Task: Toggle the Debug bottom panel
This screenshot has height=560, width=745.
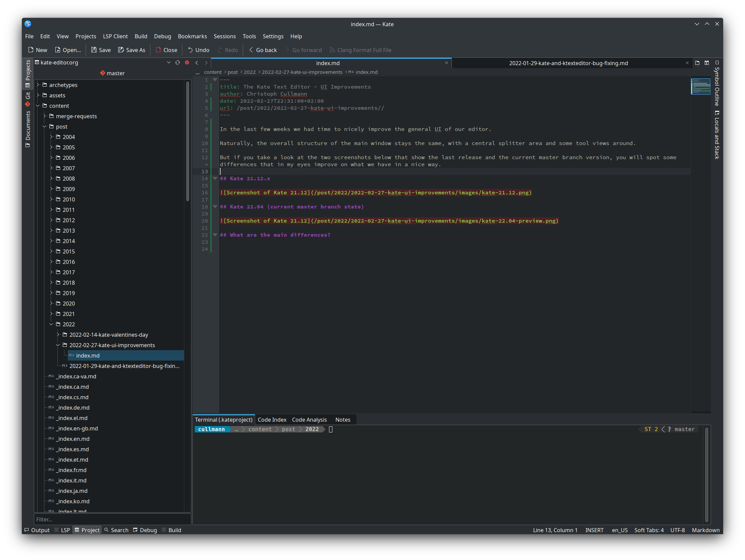Action: coord(145,530)
